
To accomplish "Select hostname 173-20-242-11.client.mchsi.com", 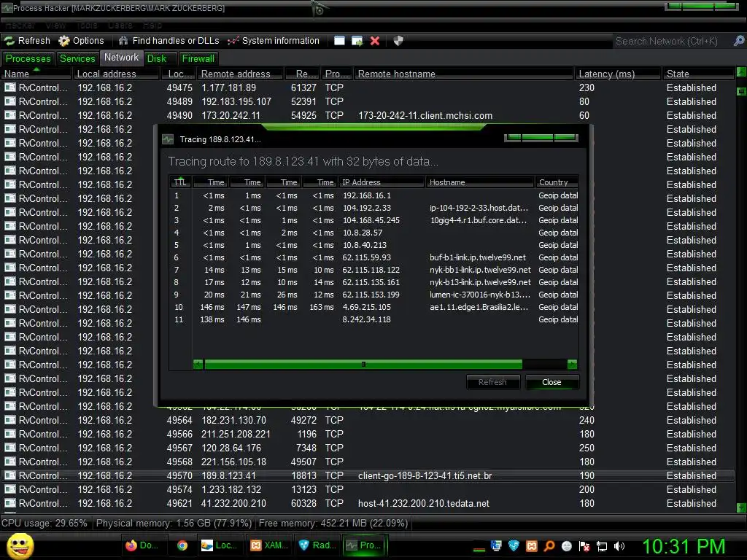I will tap(425, 115).
